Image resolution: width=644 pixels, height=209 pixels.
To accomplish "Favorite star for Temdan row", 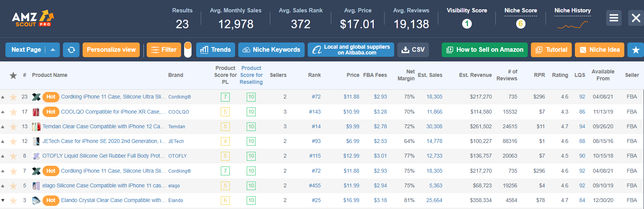I will tap(13, 127).
